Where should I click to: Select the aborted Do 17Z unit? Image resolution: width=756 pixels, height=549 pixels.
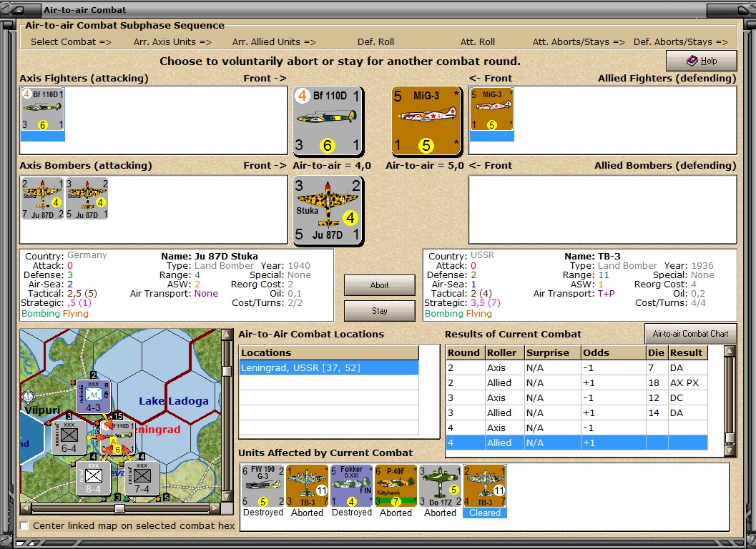coord(440,486)
